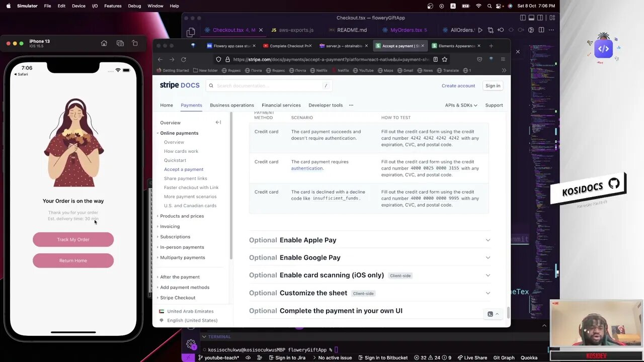Screen dimensions: 644x362
Task: Tap Track My Order button
Action: tap(73, 239)
